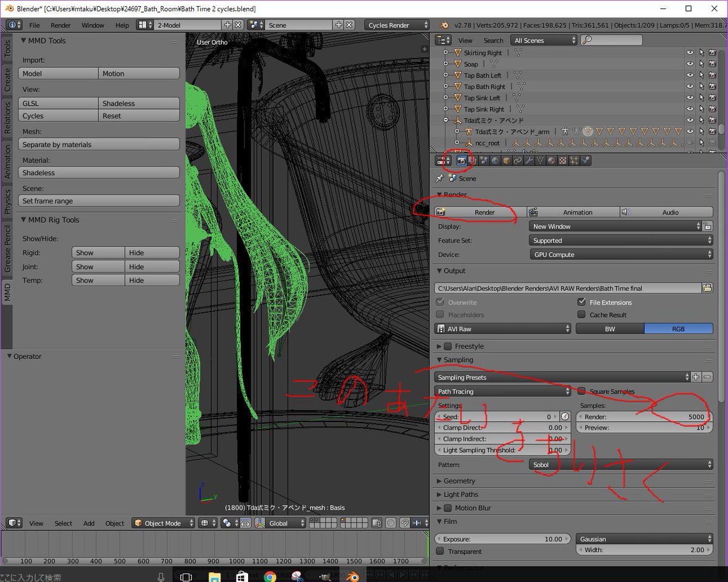Toggle snap magnet in 3D view header
Image resolution: width=728 pixels, height=582 pixels.
pyautogui.click(x=405, y=523)
